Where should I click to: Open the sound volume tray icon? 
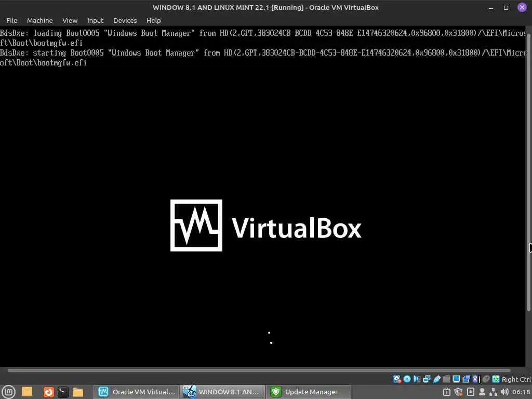tap(504, 392)
